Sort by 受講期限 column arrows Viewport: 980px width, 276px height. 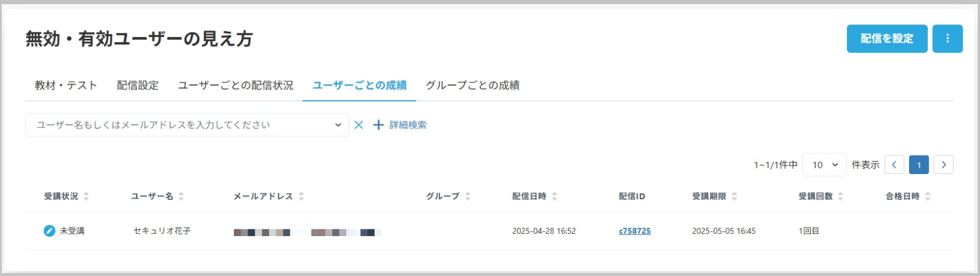[x=734, y=196]
